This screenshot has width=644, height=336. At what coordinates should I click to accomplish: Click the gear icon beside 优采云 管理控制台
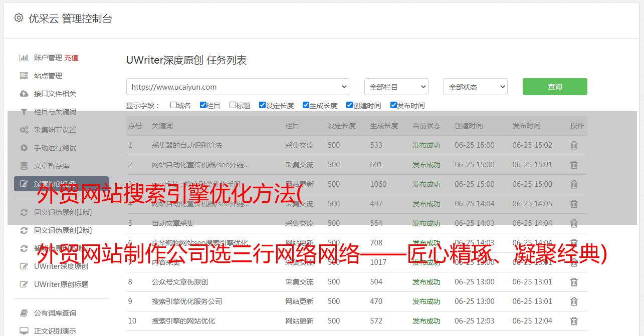pyautogui.click(x=19, y=18)
